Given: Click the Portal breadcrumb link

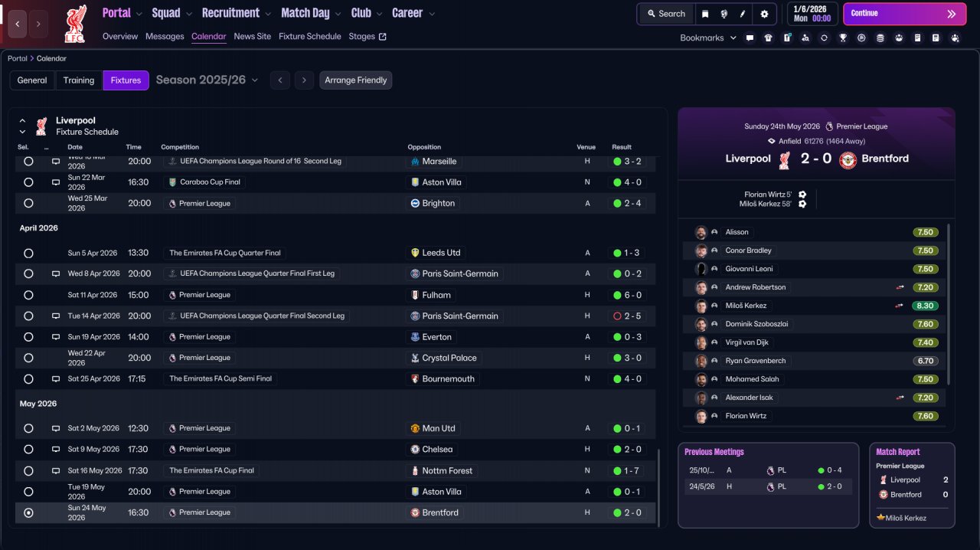Looking at the screenshot, I should (18, 58).
